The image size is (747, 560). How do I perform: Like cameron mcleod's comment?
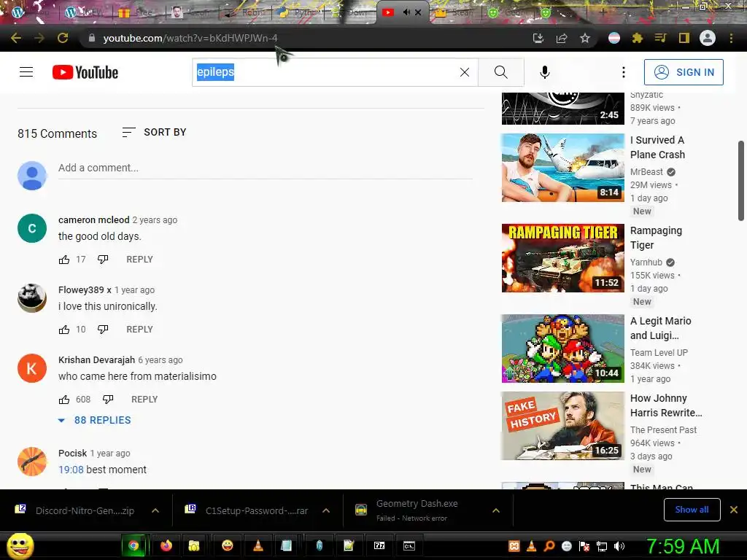pyautogui.click(x=64, y=260)
